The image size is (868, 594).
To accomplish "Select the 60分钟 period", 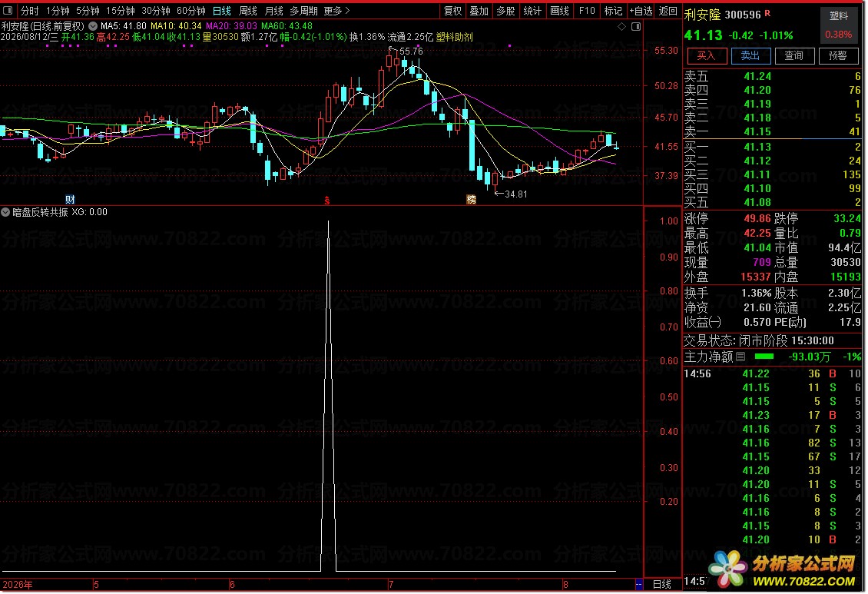I will point(191,11).
